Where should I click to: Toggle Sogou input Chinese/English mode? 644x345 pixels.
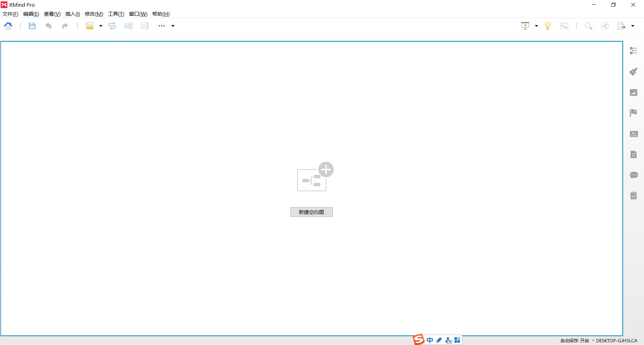(430, 340)
